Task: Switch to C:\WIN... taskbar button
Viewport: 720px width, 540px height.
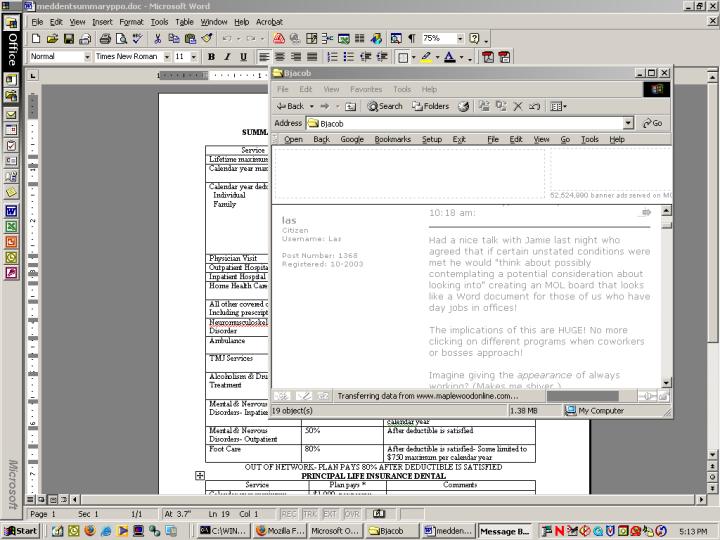Action: click(224, 531)
